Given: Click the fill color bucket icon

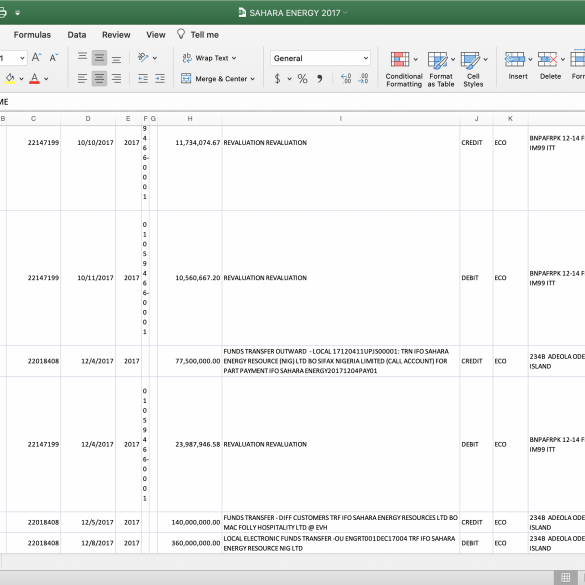Looking at the screenshot, I should 10,78.
